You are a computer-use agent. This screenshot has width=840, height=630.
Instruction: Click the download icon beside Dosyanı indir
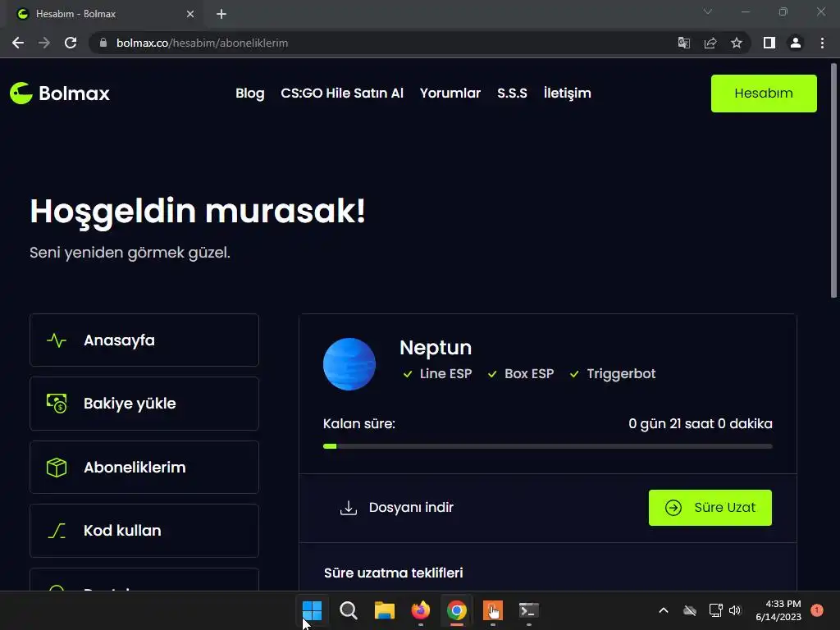pos(348,507)
